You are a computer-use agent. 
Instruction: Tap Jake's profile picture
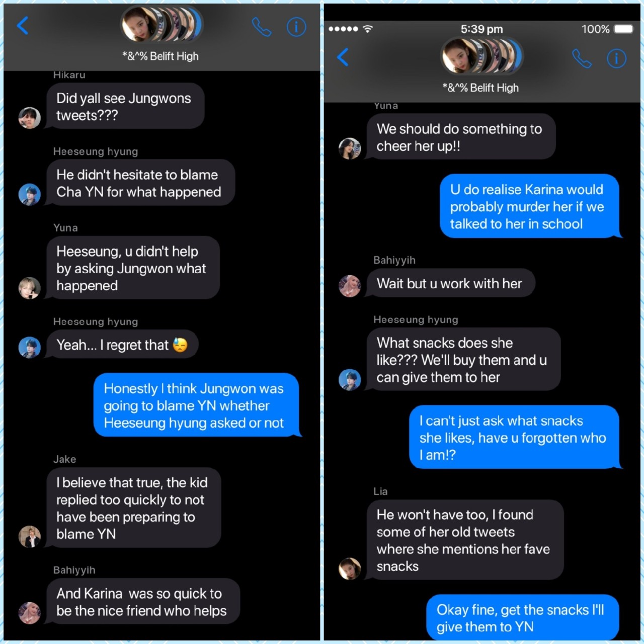pos(29,536)
